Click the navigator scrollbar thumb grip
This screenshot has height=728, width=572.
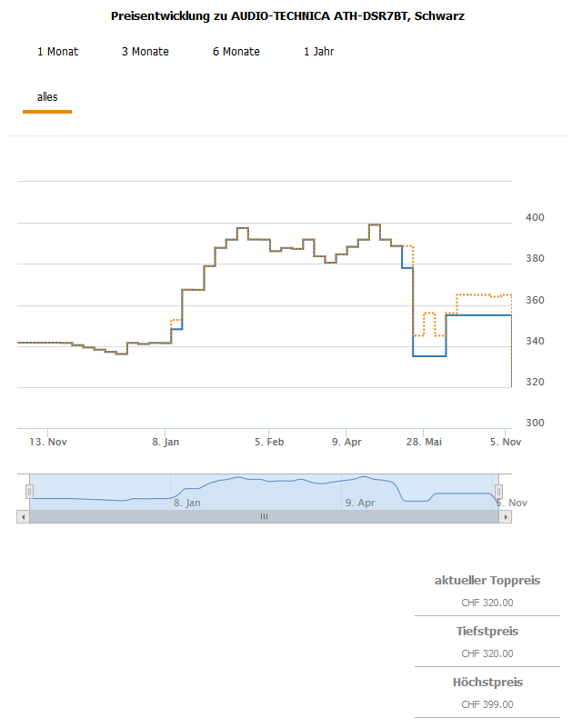264,516
